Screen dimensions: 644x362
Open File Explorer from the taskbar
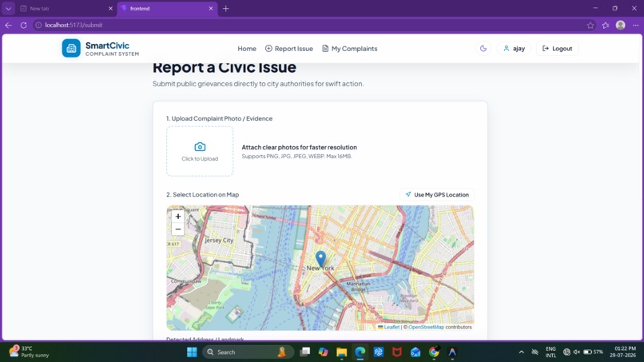click(x=342, y=352)
